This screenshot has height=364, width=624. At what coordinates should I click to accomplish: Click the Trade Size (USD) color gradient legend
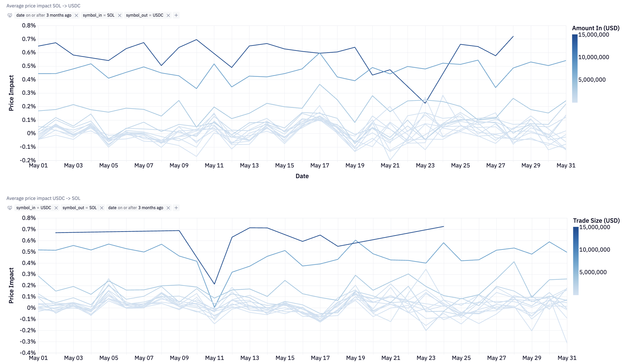pyautogui.click(x=576, y=261)
